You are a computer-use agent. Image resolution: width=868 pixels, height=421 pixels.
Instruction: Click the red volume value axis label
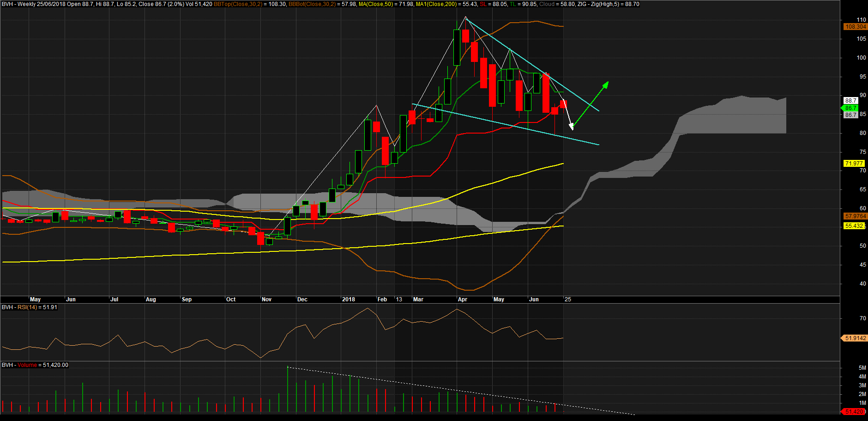pyautogui.click(x=854, y=411)
